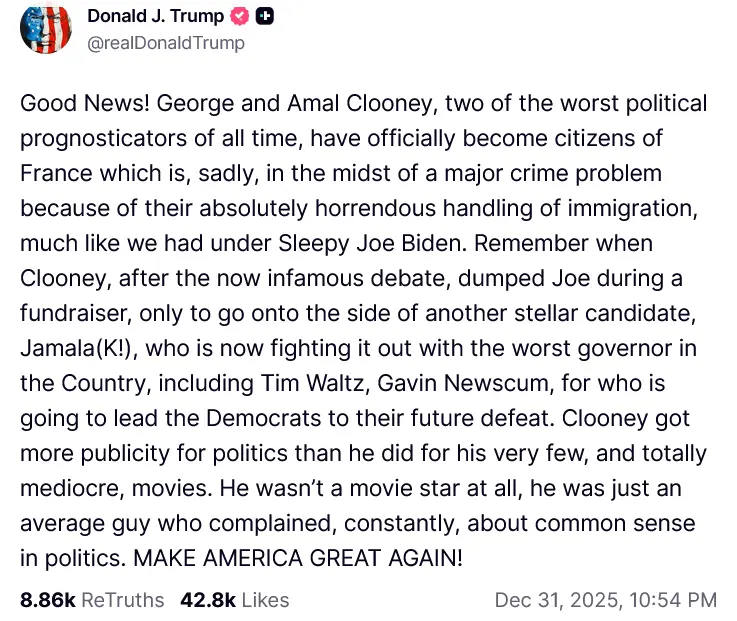
Task: Click the 8.86k ReTruths count number
Action: point(47,600)
